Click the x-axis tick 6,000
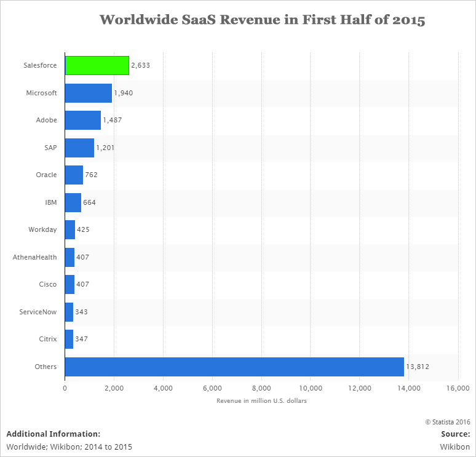The height and width of the screenshot is (457, 476). coord(213,388)
